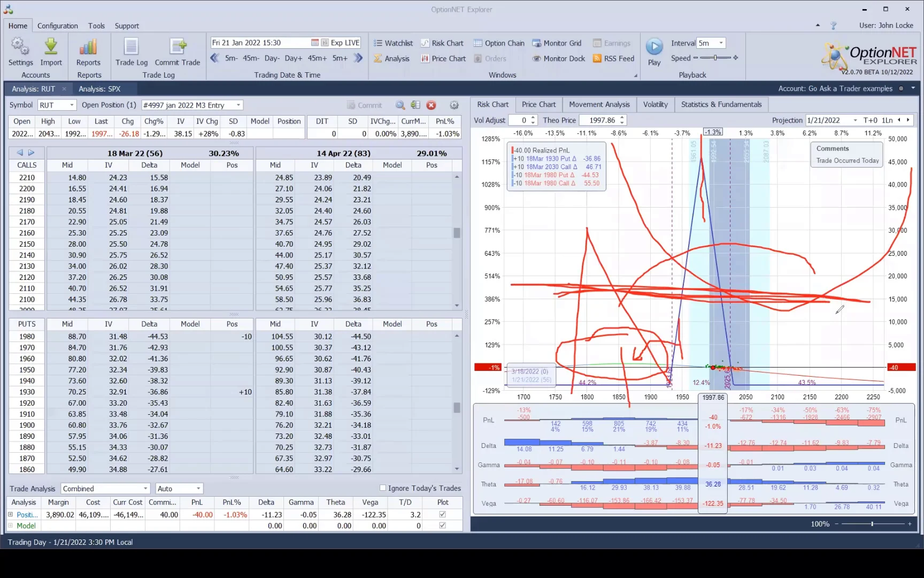Open the Account dropdown arrow
Viewport: 924px width, 578px height.
click(913, 88)
